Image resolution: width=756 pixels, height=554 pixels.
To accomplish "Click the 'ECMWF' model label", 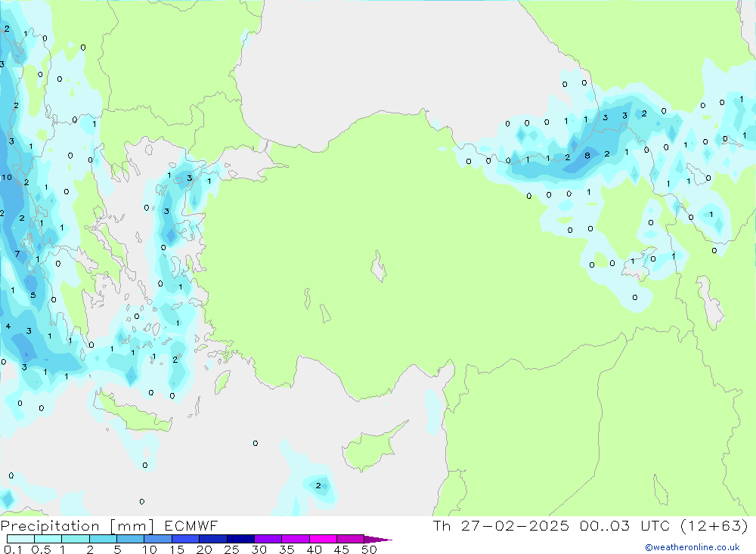I will (191, 526).
